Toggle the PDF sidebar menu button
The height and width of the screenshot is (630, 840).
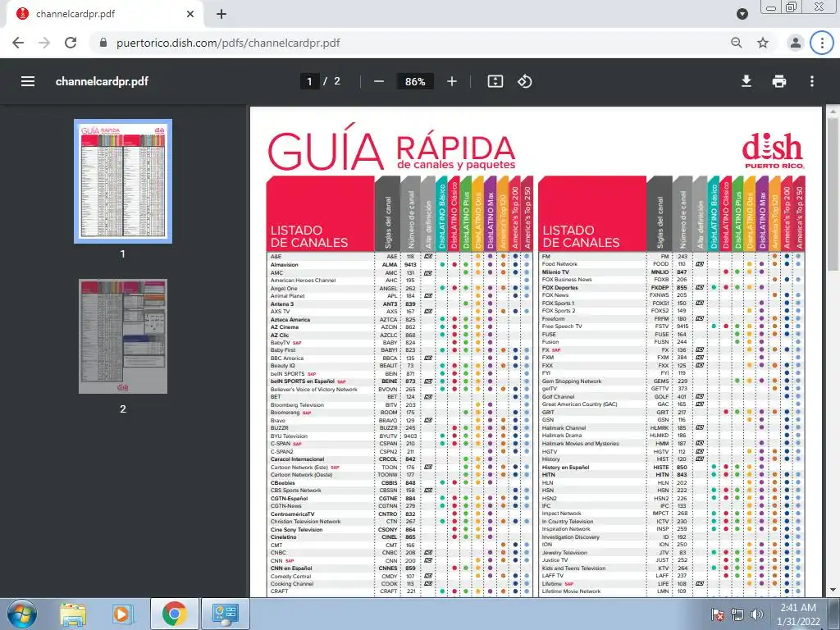(28, 81)
